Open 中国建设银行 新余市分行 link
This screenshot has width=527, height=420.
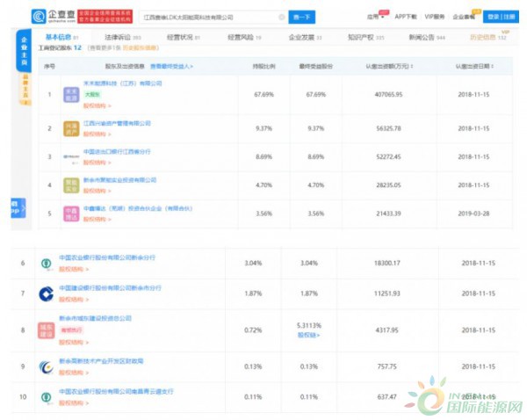[111, 288]
